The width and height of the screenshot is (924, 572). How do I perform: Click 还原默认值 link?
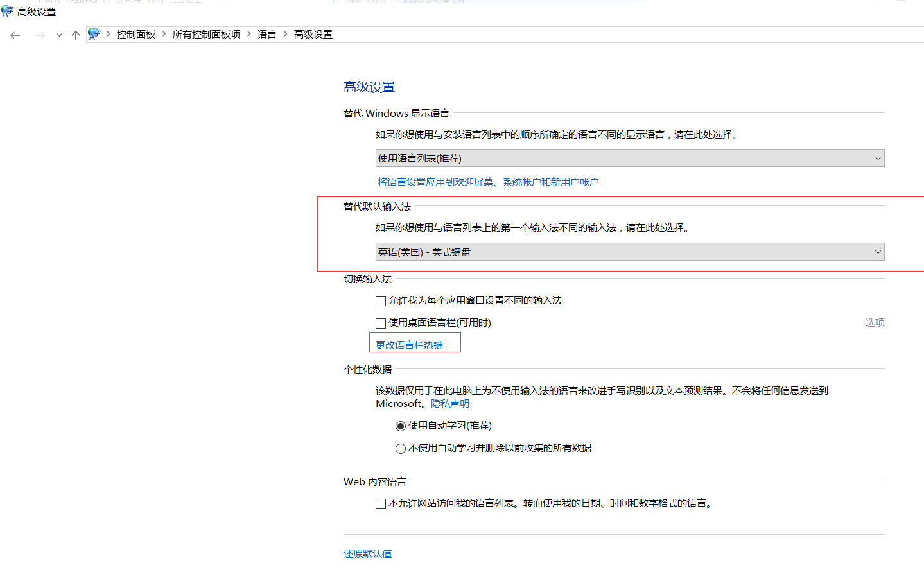(367, 554)
